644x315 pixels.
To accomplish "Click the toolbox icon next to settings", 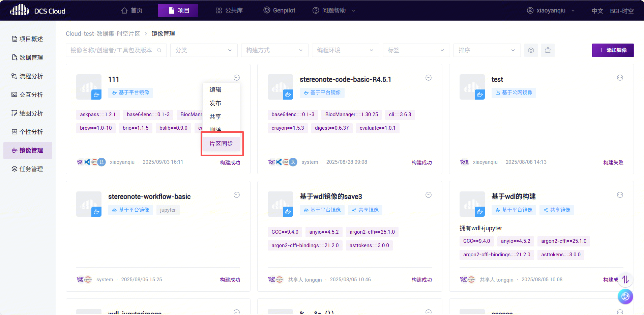I will click(x=548, y=50).
